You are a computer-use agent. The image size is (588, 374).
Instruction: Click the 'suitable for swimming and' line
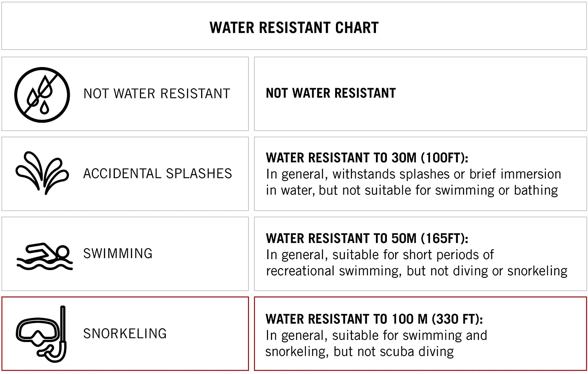[376, 336]
